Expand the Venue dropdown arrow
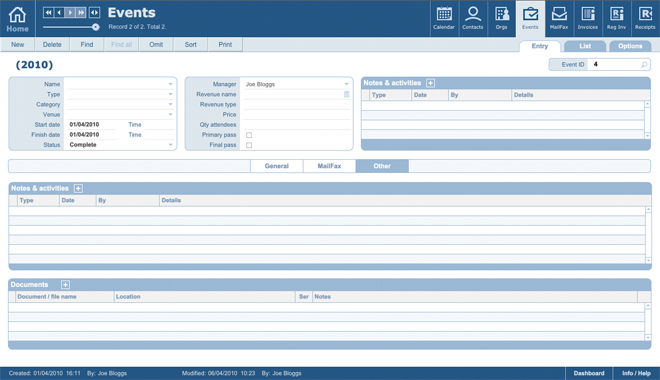This screenshot has width=660, height=380. (170, 114)
